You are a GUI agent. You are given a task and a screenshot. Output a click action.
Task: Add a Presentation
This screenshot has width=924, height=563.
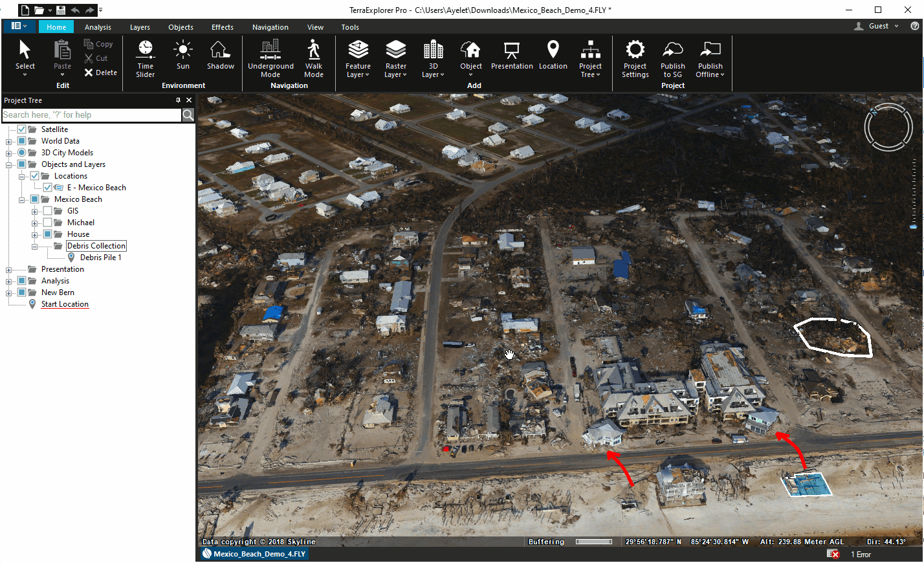point(512,54)
